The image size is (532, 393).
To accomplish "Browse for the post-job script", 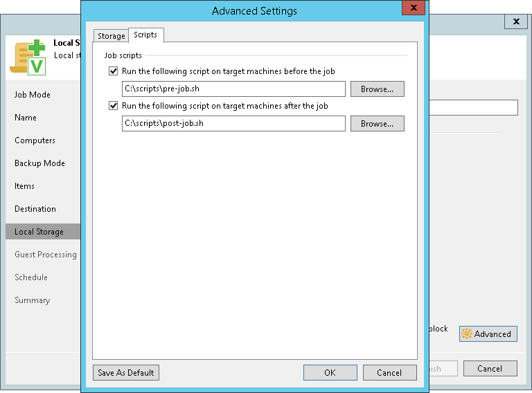I will coord(378,123).
